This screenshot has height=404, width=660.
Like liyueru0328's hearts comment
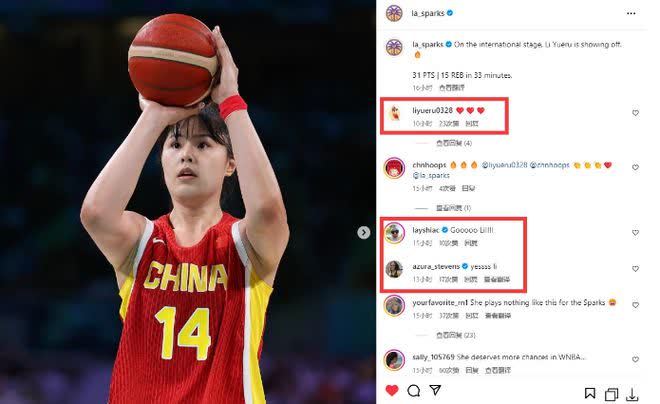click(635, 113)
